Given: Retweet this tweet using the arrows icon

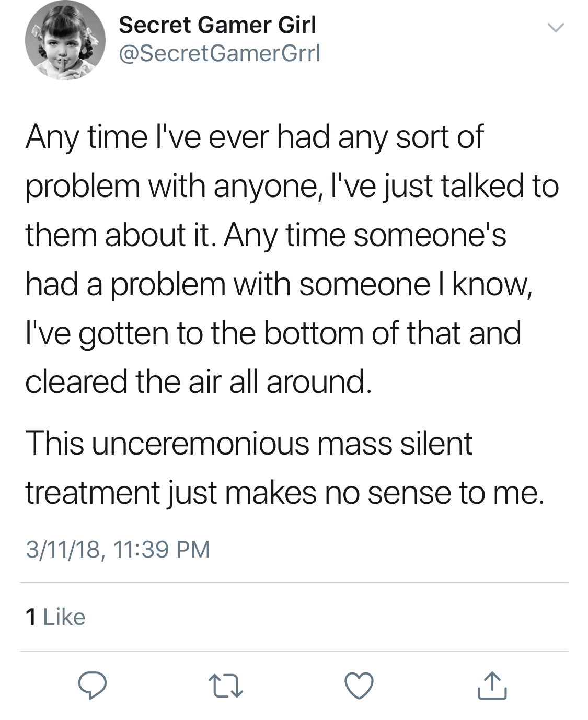Looking at the screenshot, I should tap(225, 686).
